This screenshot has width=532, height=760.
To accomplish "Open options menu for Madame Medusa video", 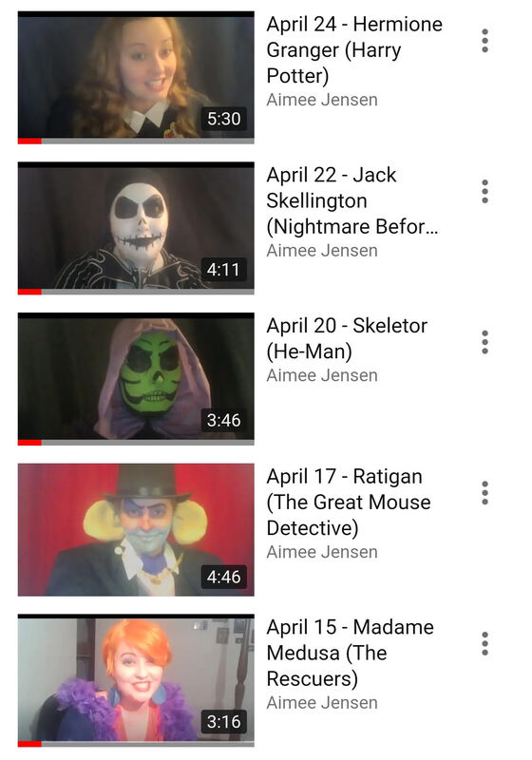I will click(484, 644).
